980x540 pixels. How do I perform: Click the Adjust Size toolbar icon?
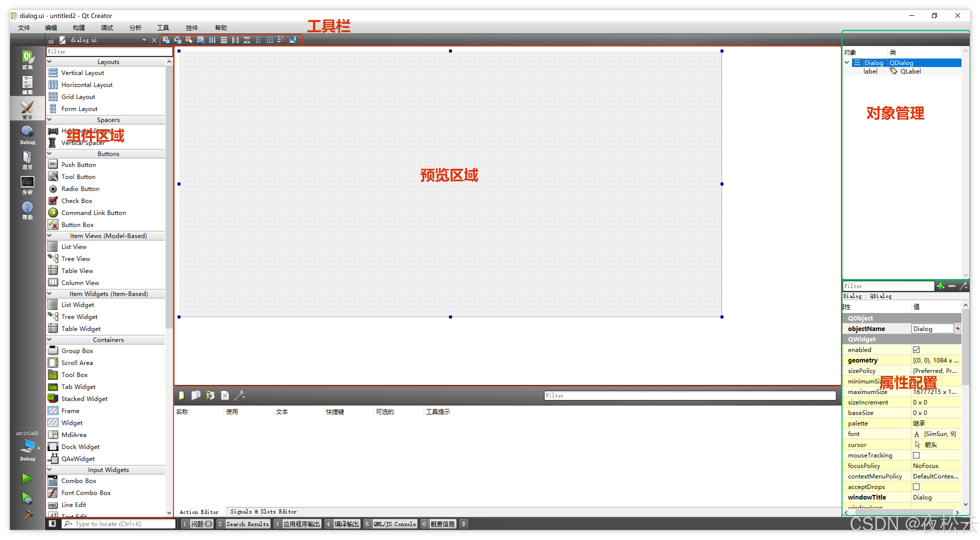point(292,40)
